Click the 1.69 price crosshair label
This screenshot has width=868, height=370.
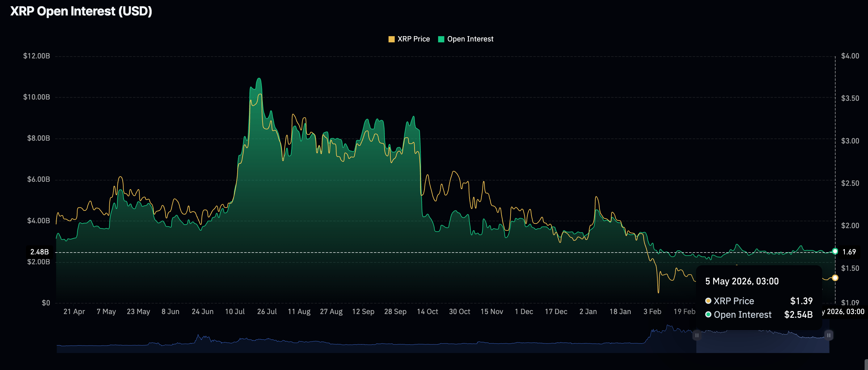[849, 252]
